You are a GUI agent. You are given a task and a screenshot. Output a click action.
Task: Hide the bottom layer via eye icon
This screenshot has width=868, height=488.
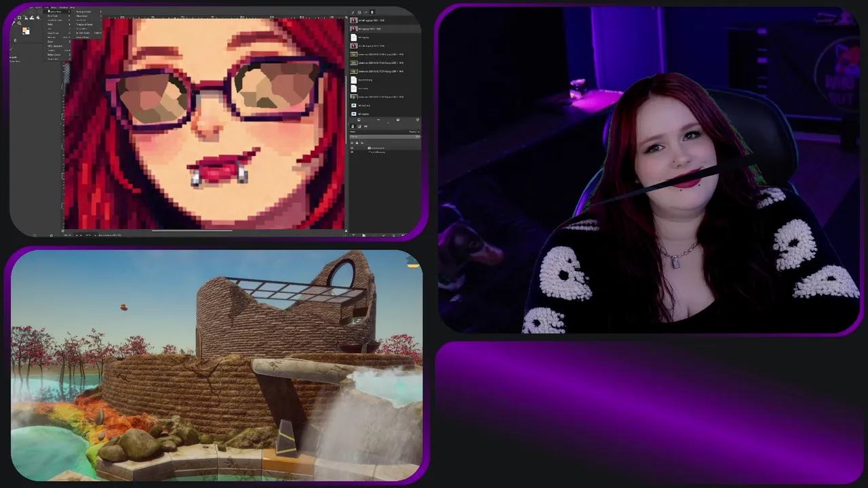click(x=352, y=152)
